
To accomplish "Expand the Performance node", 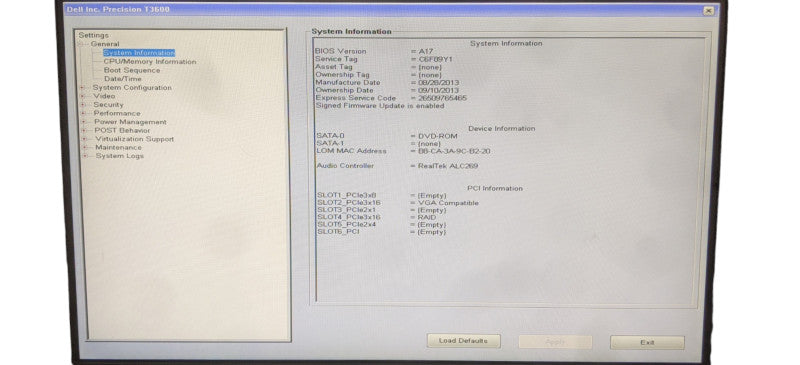I will click(83, 113).
